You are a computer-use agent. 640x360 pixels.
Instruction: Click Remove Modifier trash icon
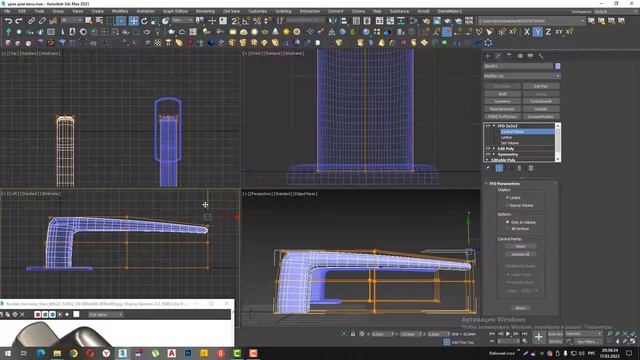(519, 168)
